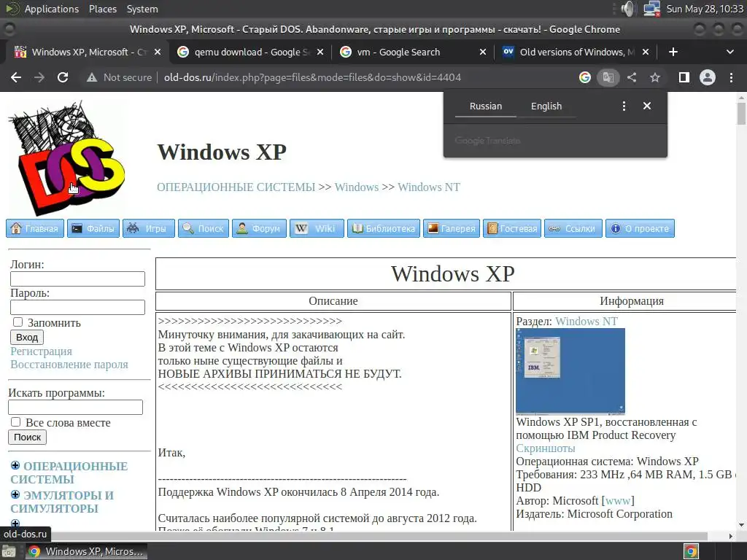Click the Share this page icon

click(632, 77)
